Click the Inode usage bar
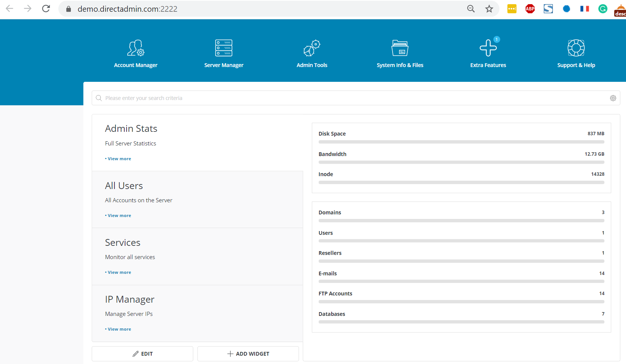Viewport: 626px width, 364px height. 461,183
